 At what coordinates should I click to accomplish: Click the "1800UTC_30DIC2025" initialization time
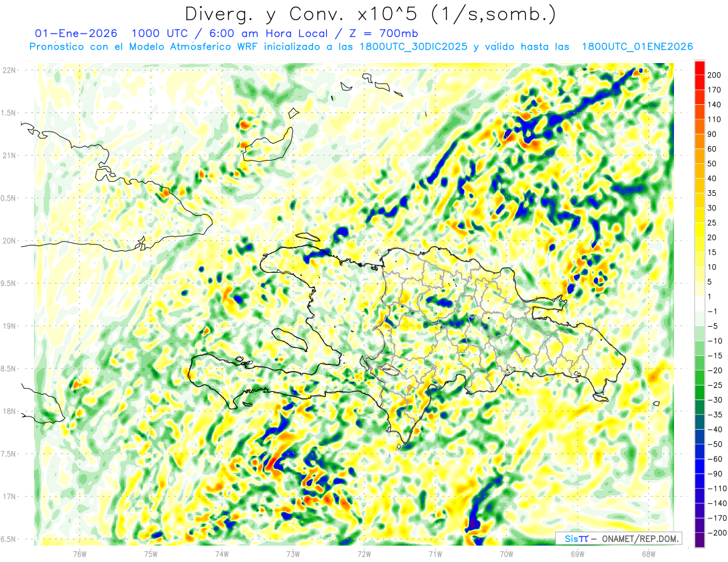[414, 47]
